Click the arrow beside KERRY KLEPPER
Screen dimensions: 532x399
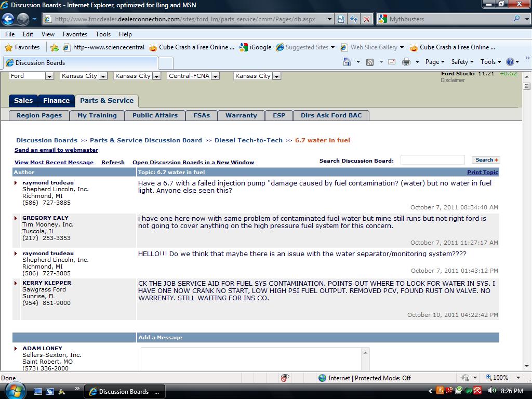pyautogui.click(x=16, y=283)
